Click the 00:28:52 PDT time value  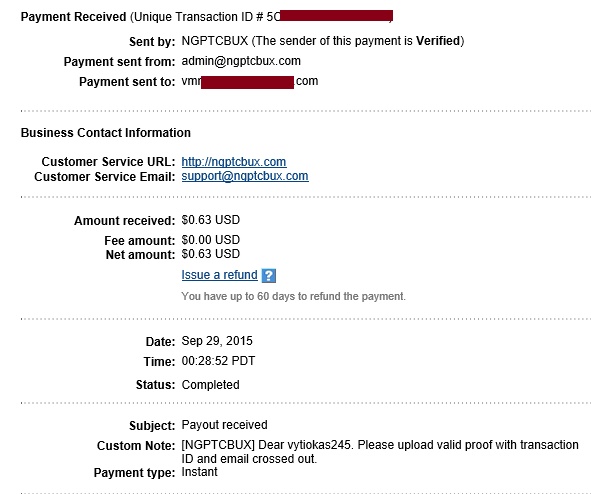[218, 361]
